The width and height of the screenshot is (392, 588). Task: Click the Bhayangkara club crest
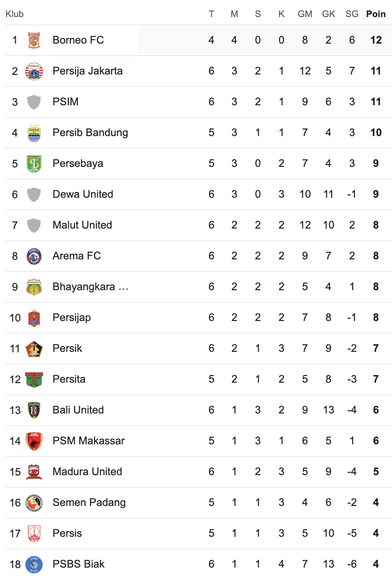click(x=34, y=287)
